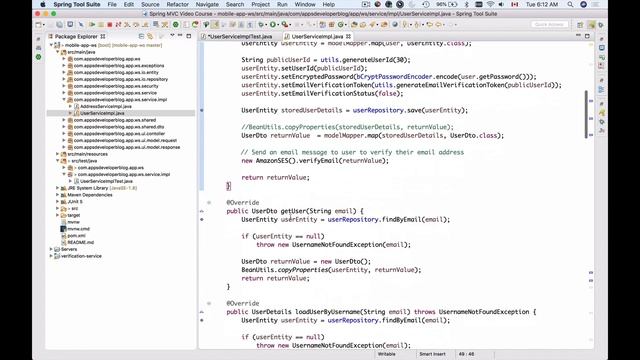Image resolution: width=640 pixels, height=360 pixels.
Task: Minimize the Package Explorer view
Action: (180, 36)
